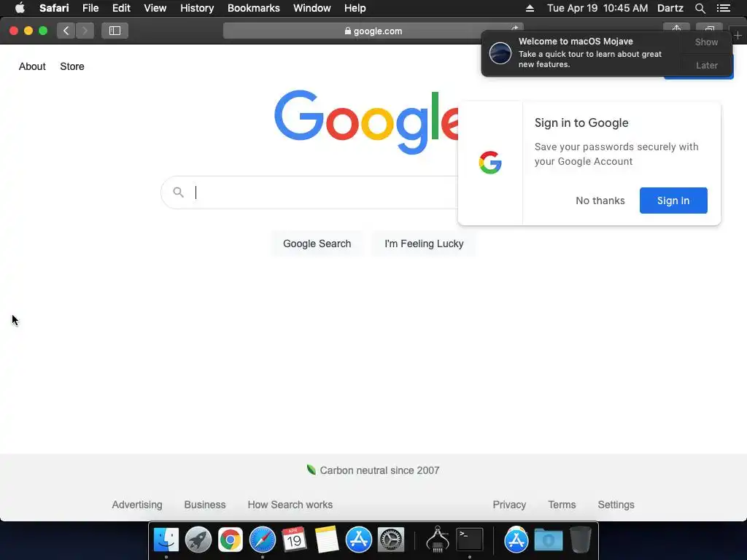This screenshot has height=560, width=747.
Task: Dismiss prompt with No thanks
Action: tap(600, 201)
